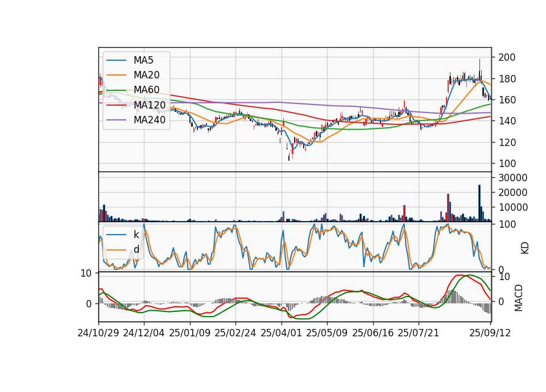Click the 25/09/12 date label
Viewport: 546px width, 392px height.
490,333
